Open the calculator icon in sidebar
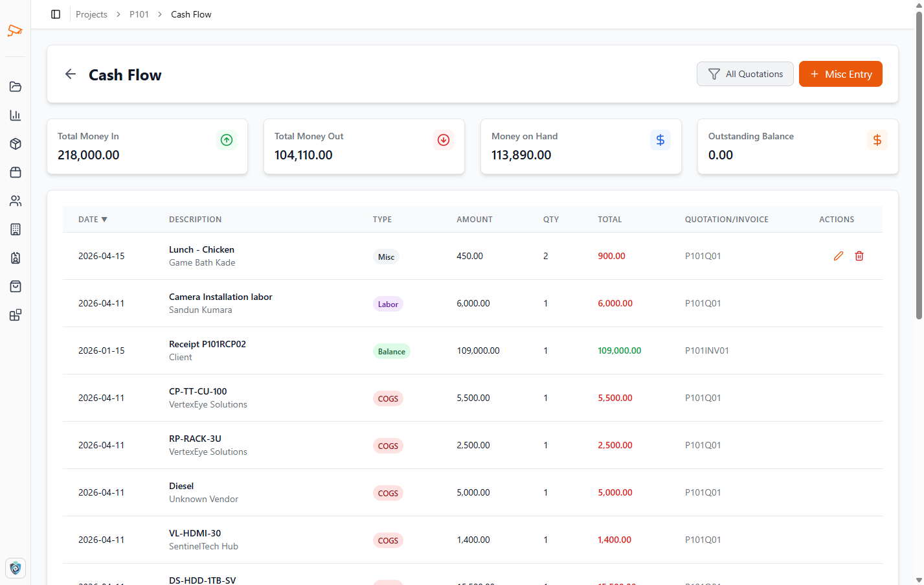 click(16, 229)
